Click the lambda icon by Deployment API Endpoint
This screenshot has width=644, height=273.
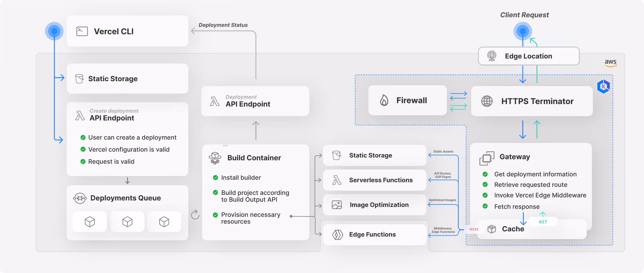(x=215, y=101)
